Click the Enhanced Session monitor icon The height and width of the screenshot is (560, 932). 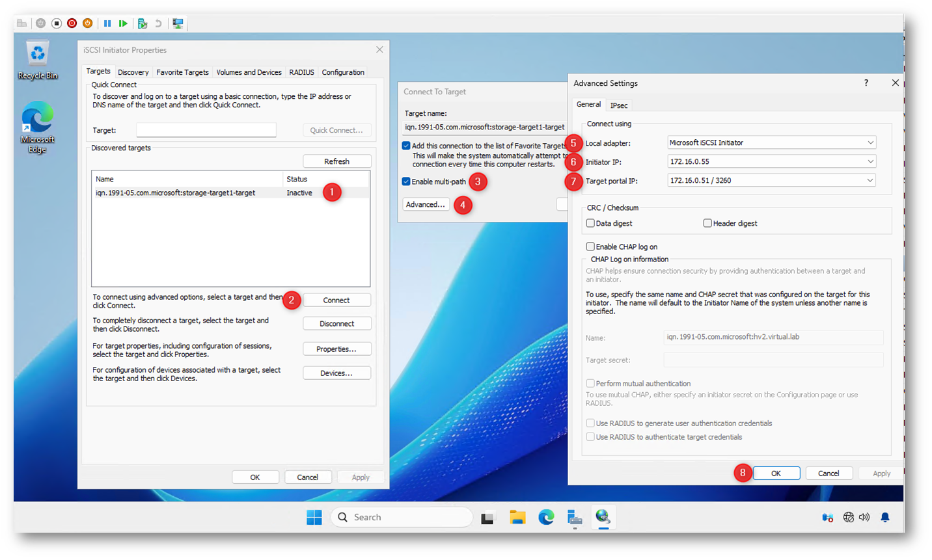tap(178, 23)
